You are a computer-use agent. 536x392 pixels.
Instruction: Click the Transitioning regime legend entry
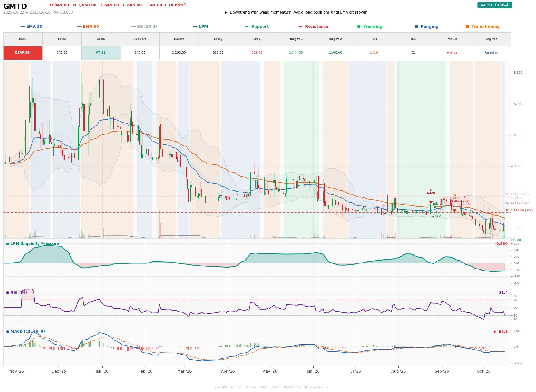482,27
